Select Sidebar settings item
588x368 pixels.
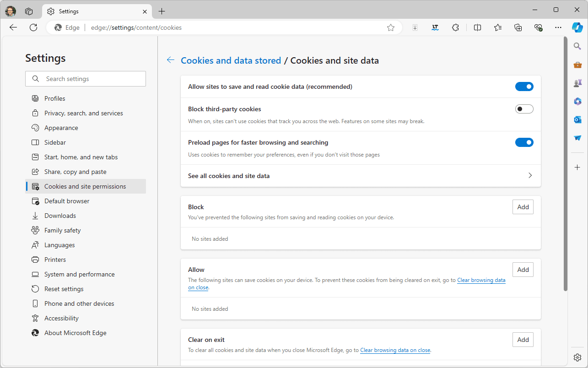[86, 142]
